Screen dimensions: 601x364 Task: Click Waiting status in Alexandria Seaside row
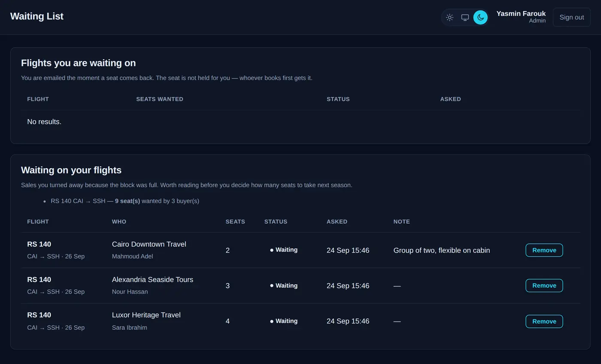[284, 285]
